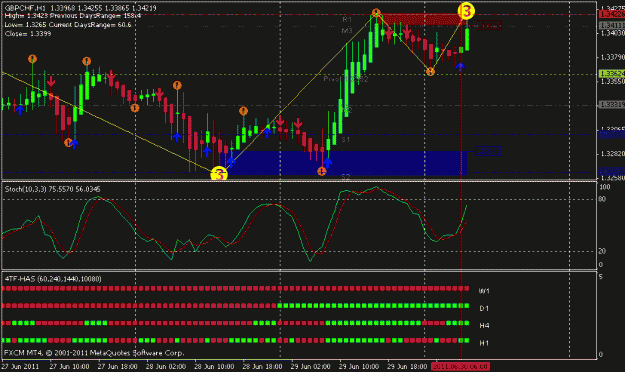The height and width of the screenshot is (372, 625).
Task: Click the dark red resistance price tag
Action: tap(488, 26)
